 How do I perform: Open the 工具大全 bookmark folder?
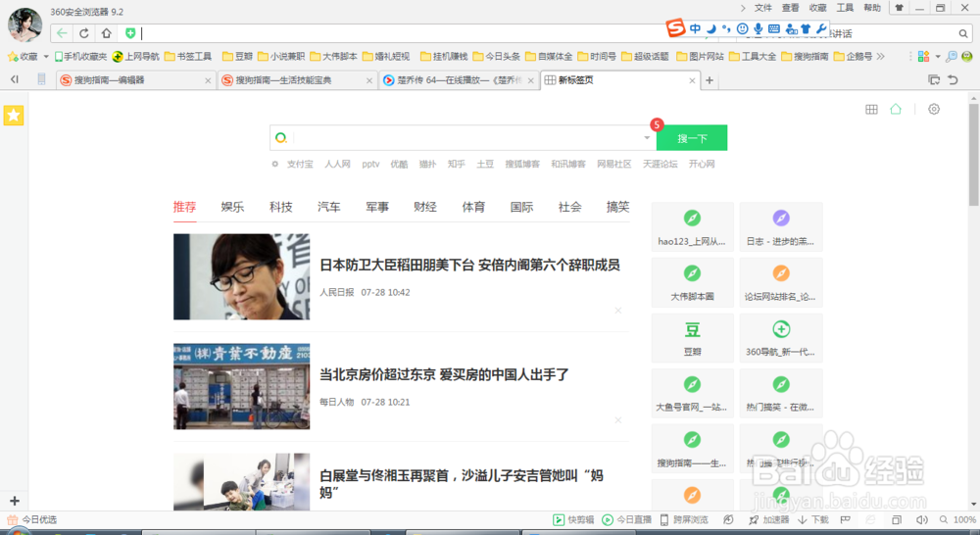(x=753, y=56)
